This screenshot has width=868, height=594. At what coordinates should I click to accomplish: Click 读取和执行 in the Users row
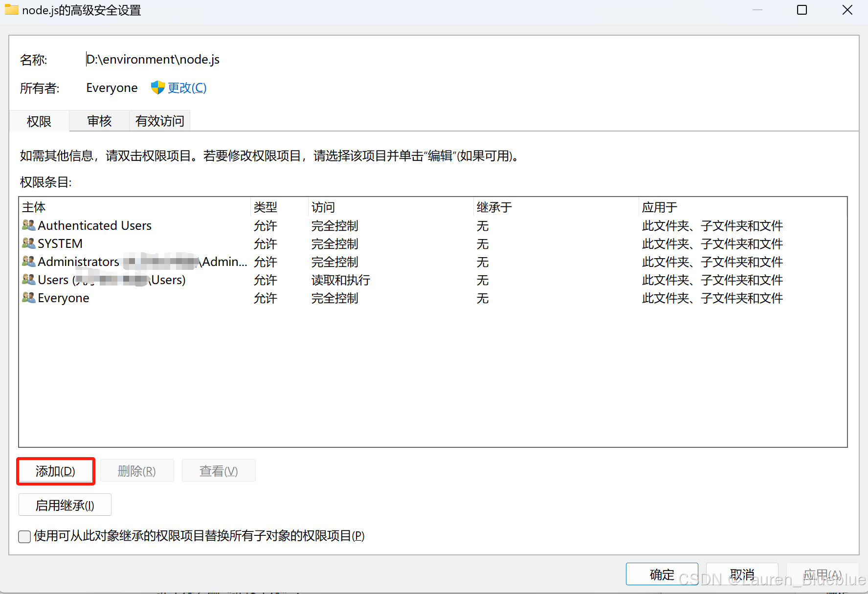(x=340, y=280)
